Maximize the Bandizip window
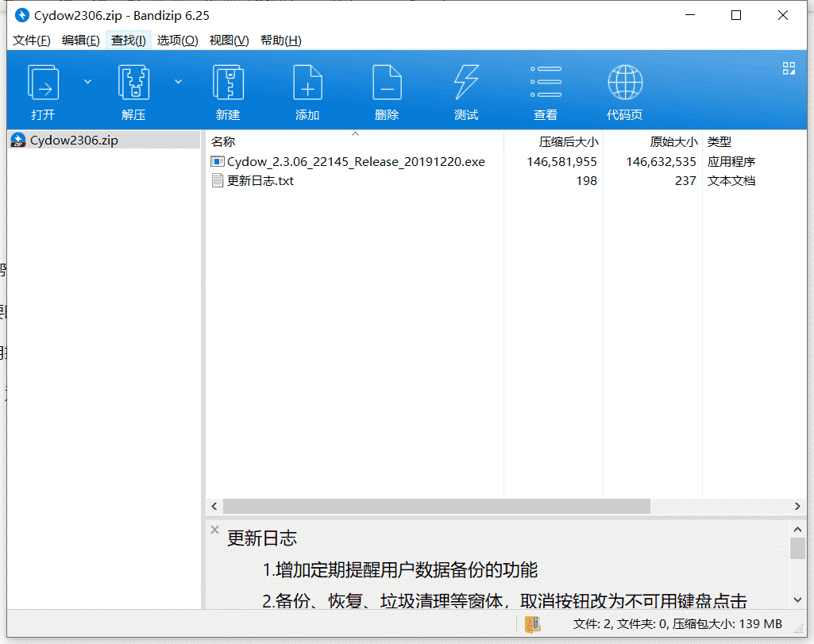The height and width of the screenshot is (644, 814). [x=736, y=16]
